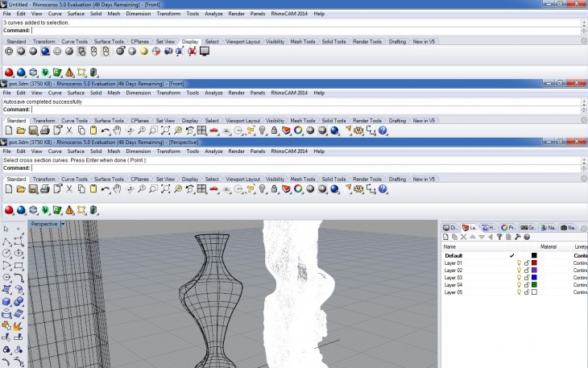Turn off the Layer 05 lightbulb

click(519, 292)
